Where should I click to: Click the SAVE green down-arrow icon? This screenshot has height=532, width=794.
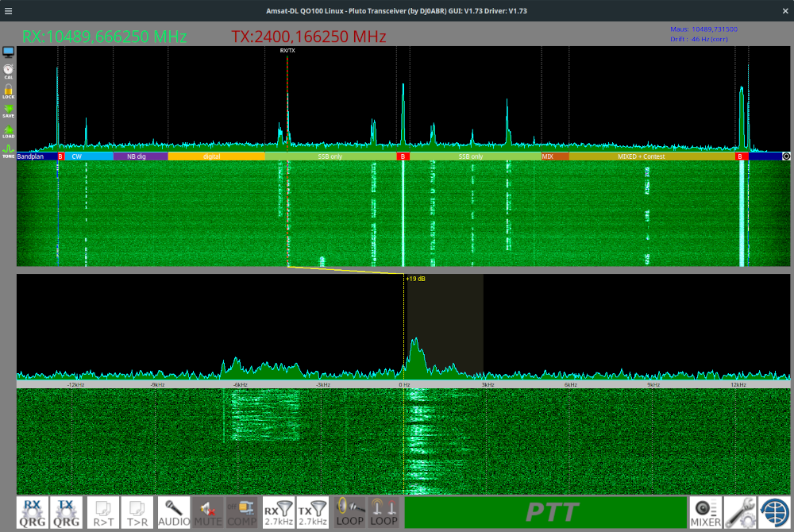coord(8,110)
